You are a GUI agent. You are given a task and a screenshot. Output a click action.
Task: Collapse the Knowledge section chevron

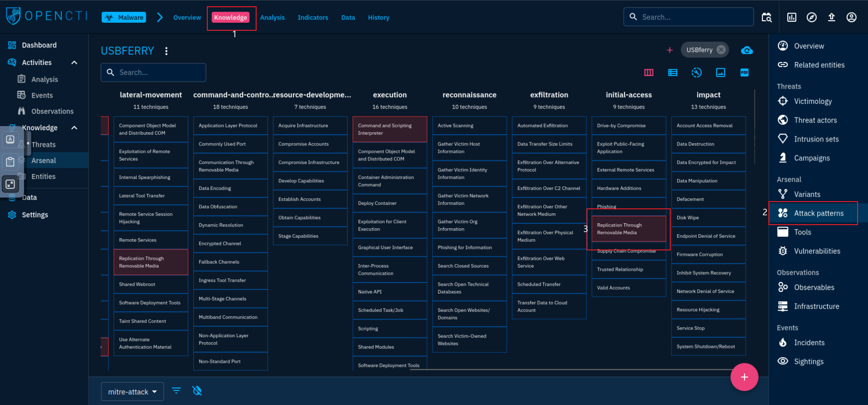[x=74, y=127]
